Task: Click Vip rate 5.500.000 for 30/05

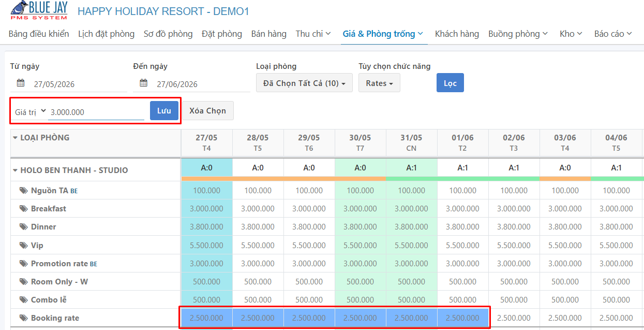Action: click(360, 245)
